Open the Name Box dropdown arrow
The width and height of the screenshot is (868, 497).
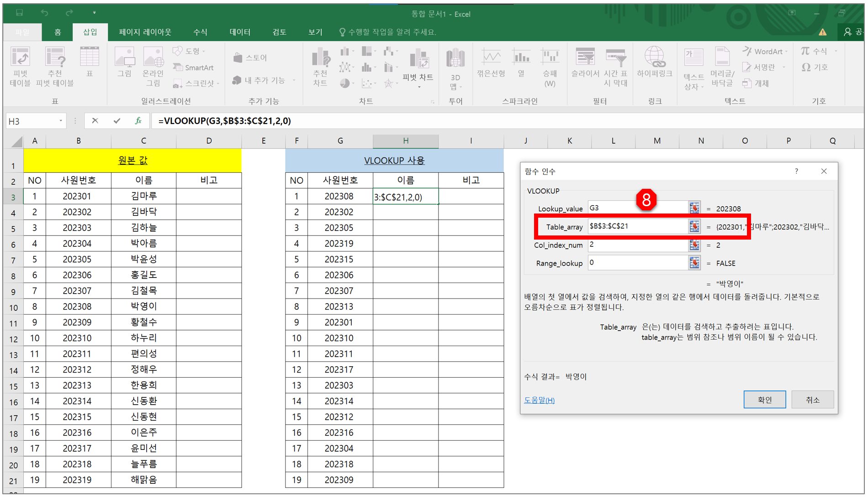pyautogui.click(x=61, y=121)
